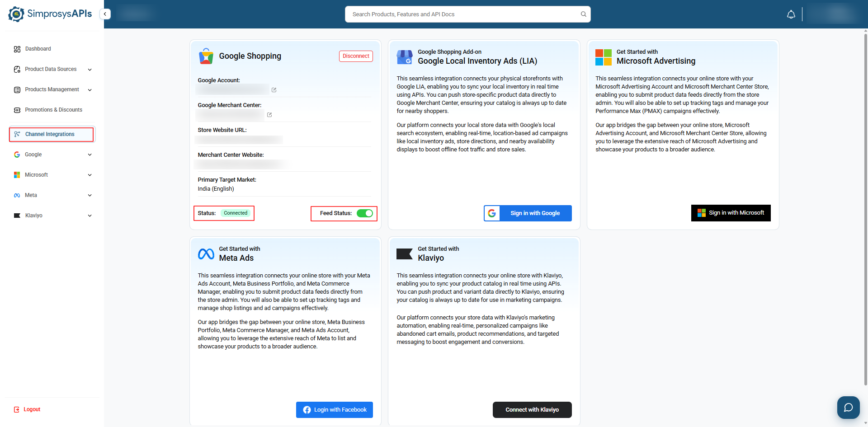Click the Products Management icon
The height and width of the screenshot is (427, 868).
(x=17, y=89)
